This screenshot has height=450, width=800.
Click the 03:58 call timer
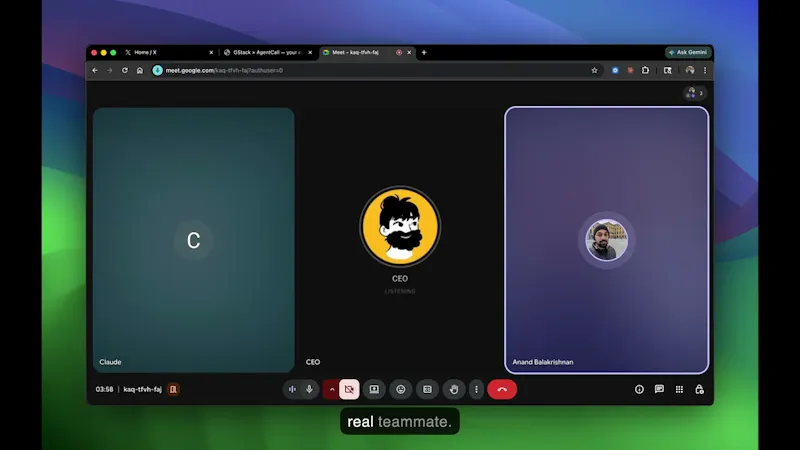click(x=104, y=389)
